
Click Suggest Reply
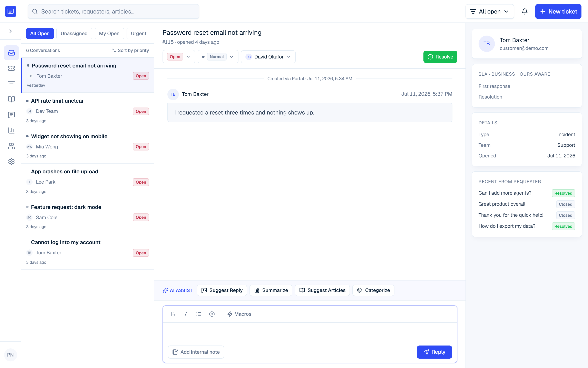222,290
